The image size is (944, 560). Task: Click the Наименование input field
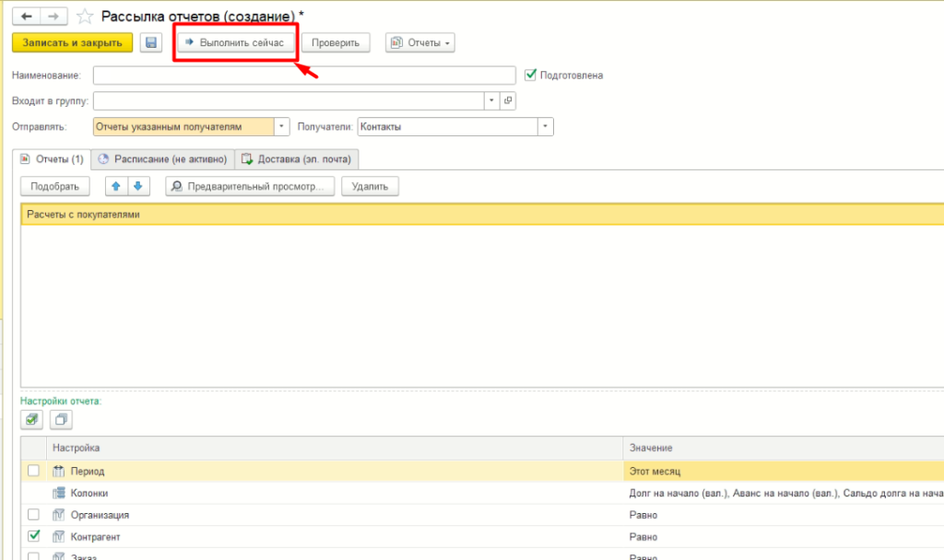pyautogui.click(x=304, y=76)
